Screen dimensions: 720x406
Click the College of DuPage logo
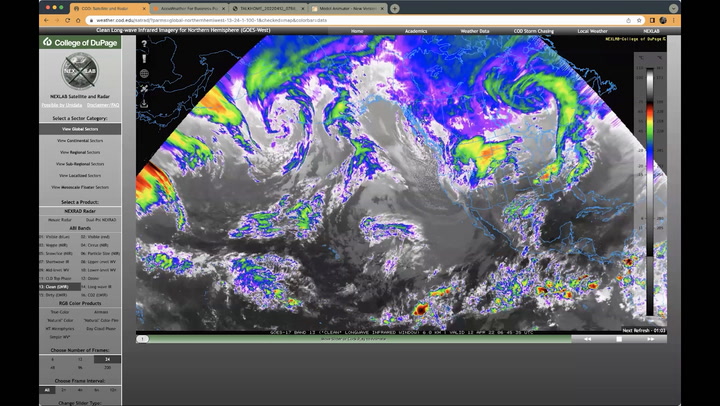80,43
